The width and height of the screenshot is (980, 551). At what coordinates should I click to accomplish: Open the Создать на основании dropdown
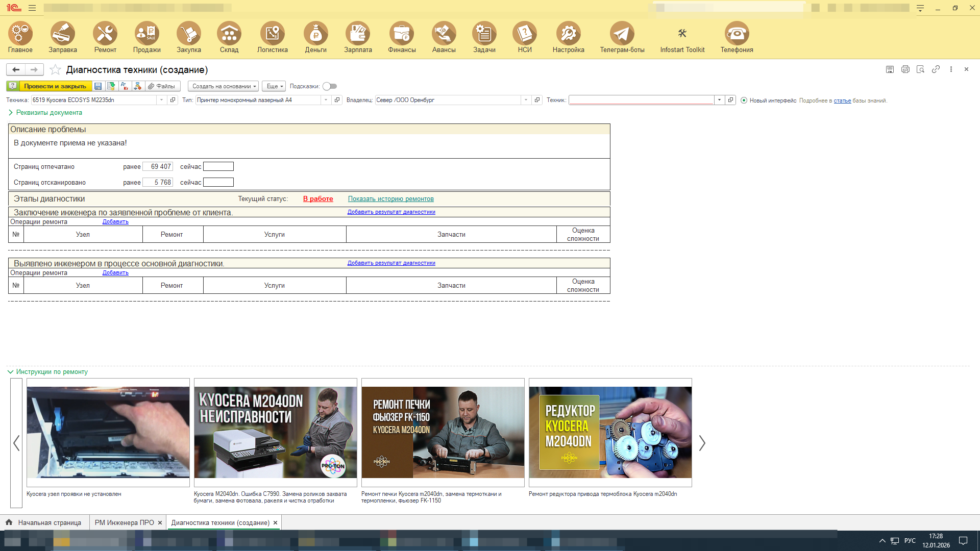coord(223,86)
